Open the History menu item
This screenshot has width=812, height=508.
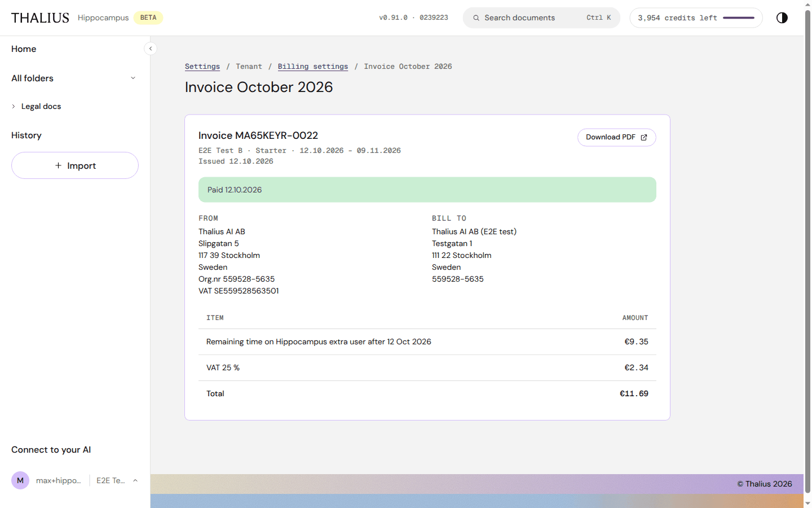27,135
